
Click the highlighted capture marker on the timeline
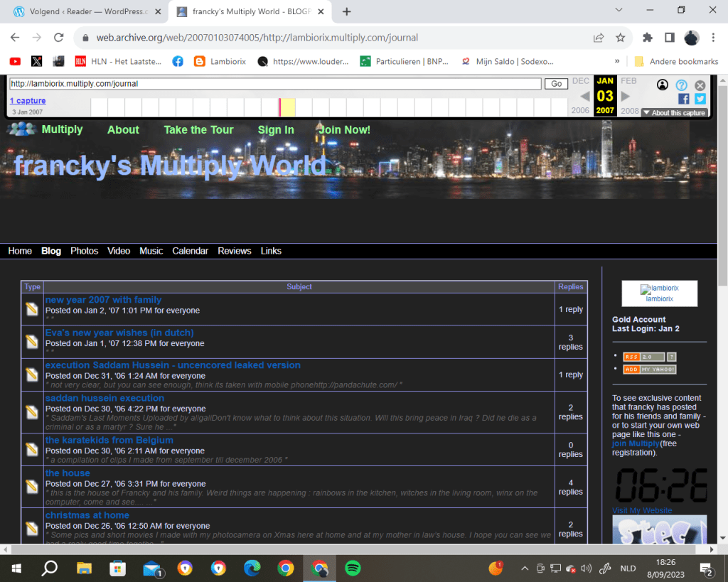click(x=280, y=107)
